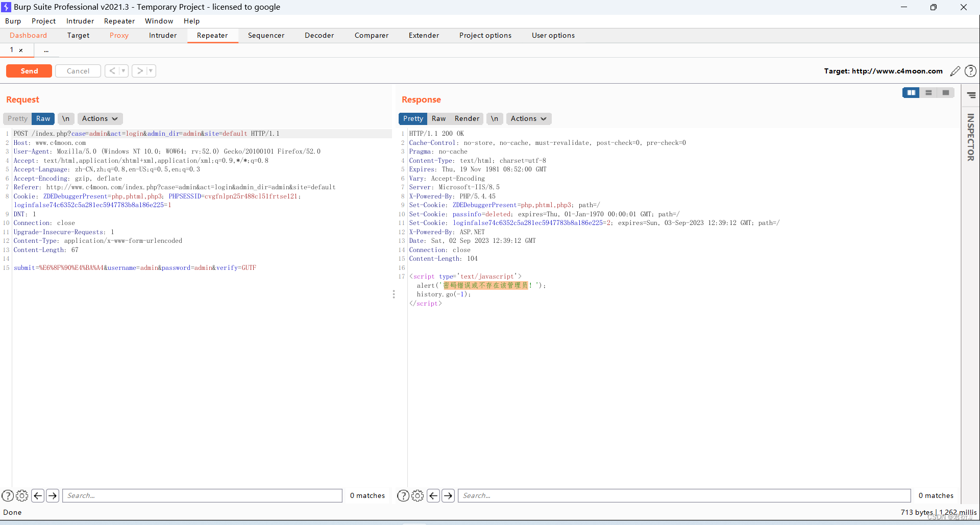Switch Response view to Render
This screenshot has width=980, height=525.
(467, 119)
